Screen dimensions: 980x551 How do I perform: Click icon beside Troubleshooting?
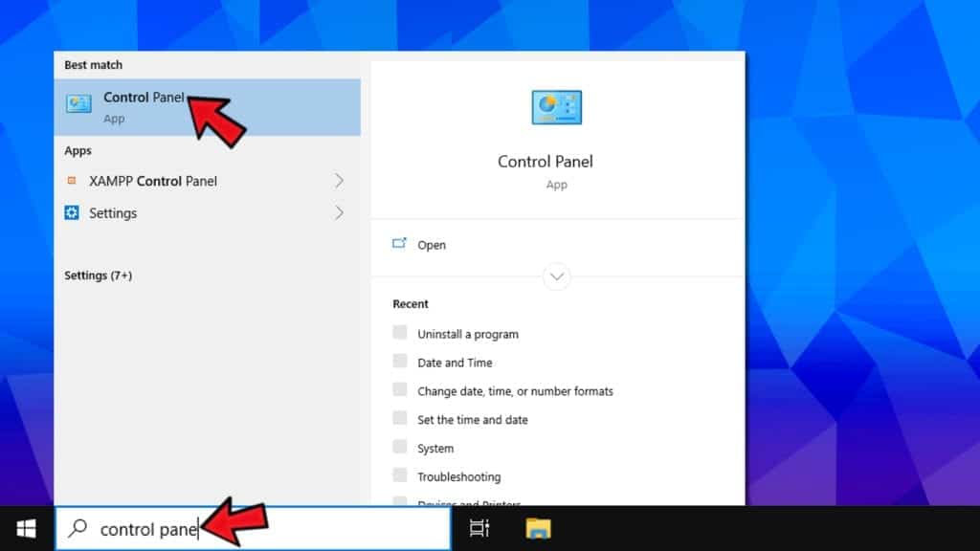400,475
